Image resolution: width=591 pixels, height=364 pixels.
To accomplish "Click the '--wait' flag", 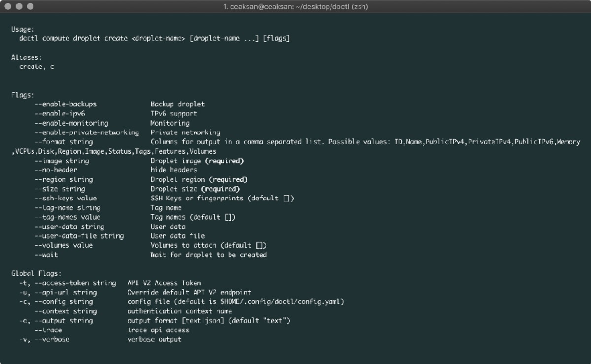I will [46, 255].
